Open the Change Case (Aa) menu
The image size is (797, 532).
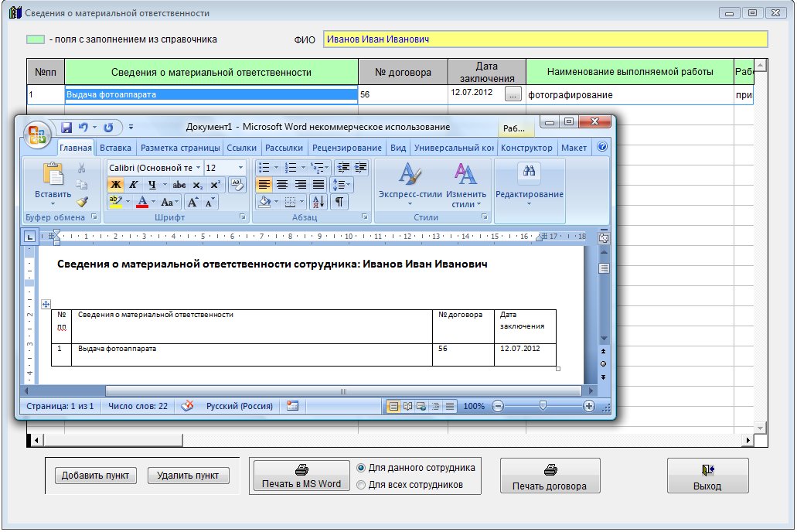click(x=169, y=202)
